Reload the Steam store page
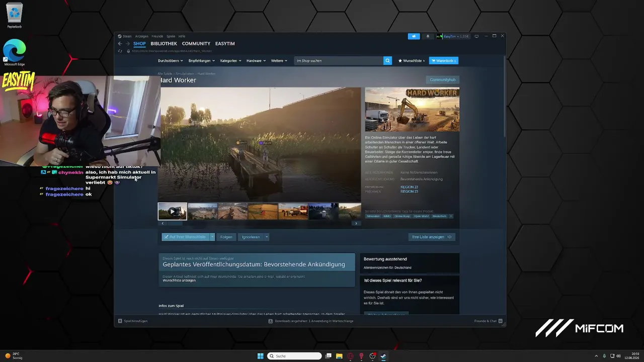 (x=120, y=51)
